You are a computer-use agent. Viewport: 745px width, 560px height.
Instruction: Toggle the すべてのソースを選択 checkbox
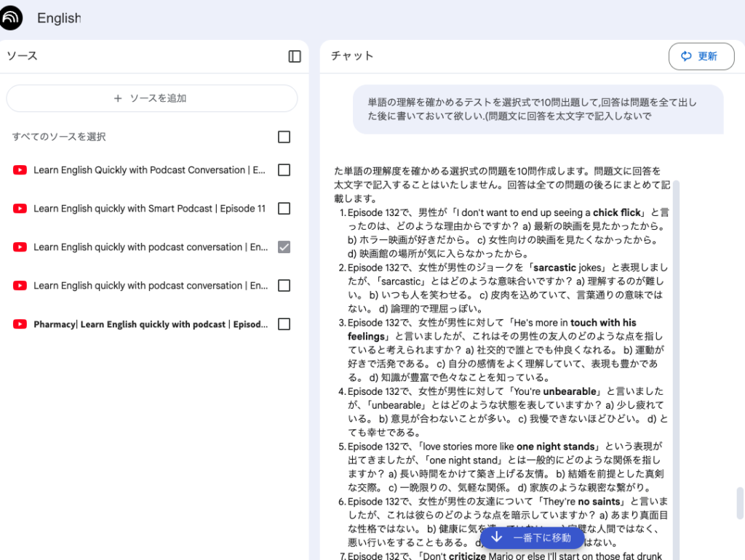tap(284, 137)
